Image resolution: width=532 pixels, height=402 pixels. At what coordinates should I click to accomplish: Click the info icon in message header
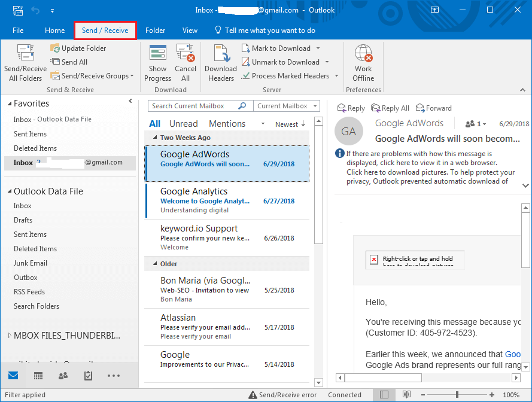click(x=340, y=153)
